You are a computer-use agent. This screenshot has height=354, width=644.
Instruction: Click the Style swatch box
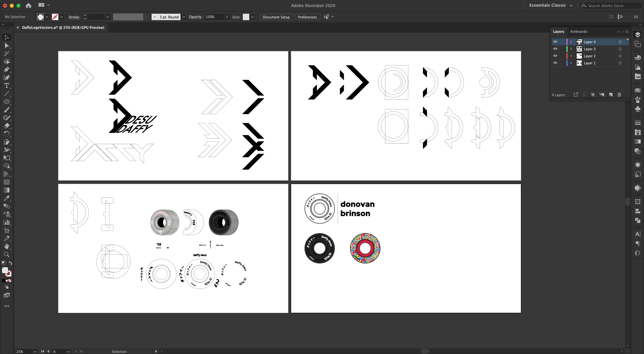pos(246,17)
